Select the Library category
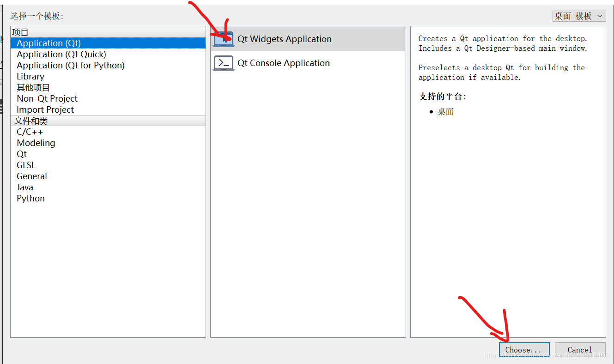The width and height of the screenshot is (614, 364). tap(108, 76)
